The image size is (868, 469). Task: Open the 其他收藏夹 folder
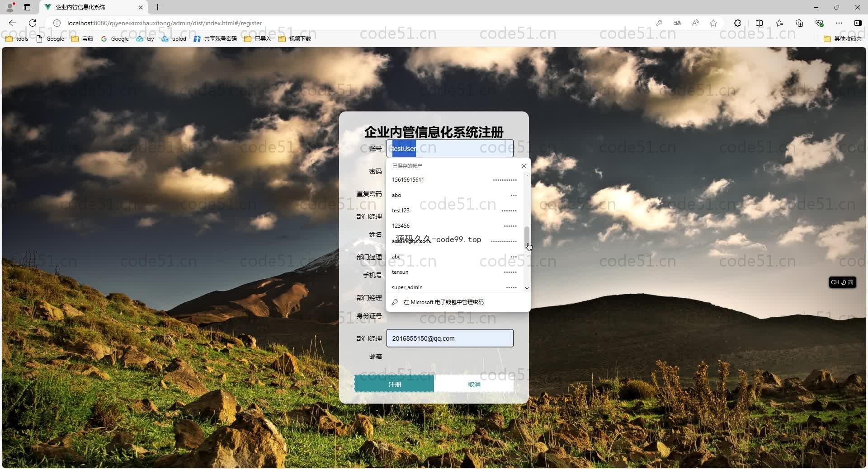tap(843, 39)
